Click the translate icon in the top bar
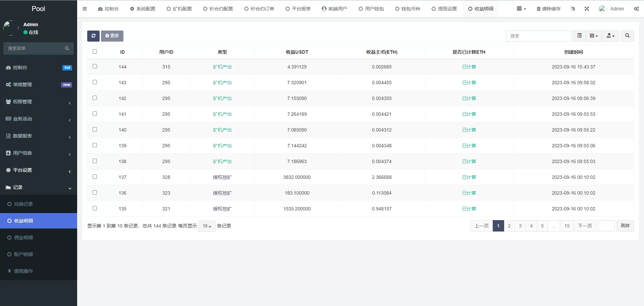 click(x=573, y=9)
